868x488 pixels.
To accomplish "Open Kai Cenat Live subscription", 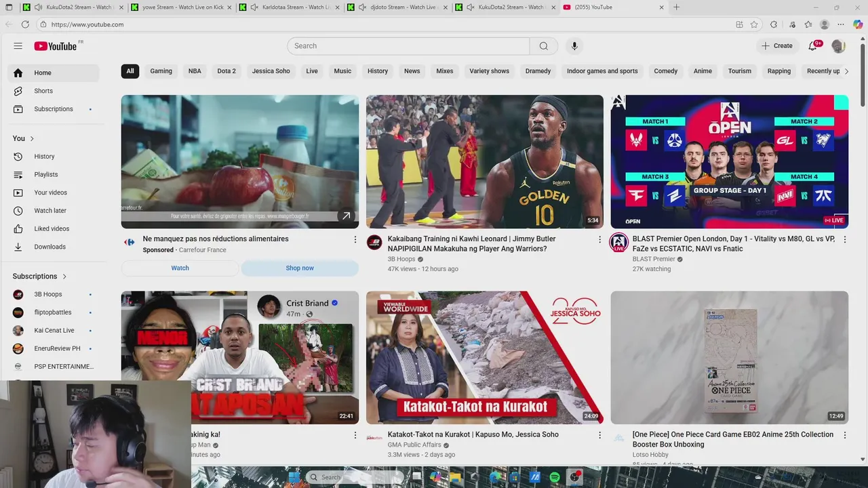I will [53, 330].
